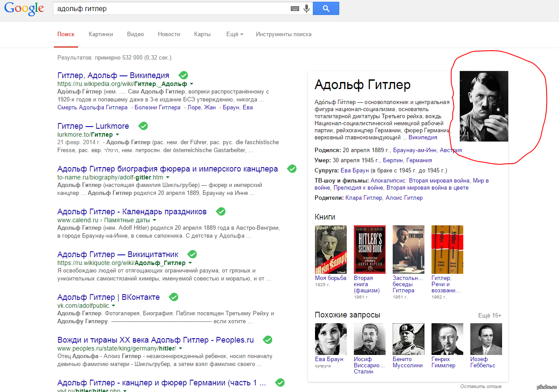559x392 pixels.
Task: Expand the arrow next to lurkmore.to URL
Action: click(117, 134)
